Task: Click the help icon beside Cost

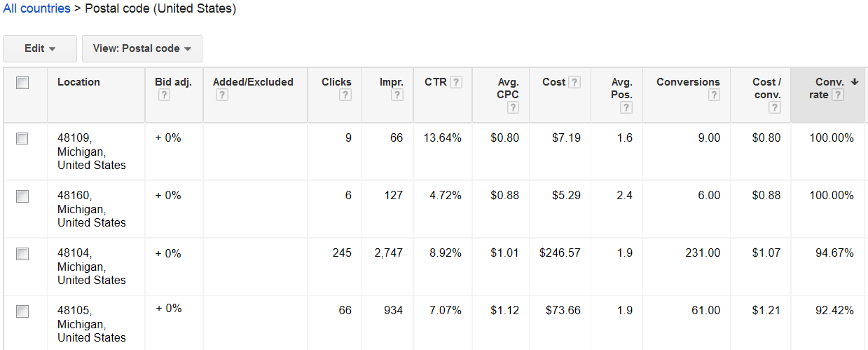Action: (x=574, y=82)
